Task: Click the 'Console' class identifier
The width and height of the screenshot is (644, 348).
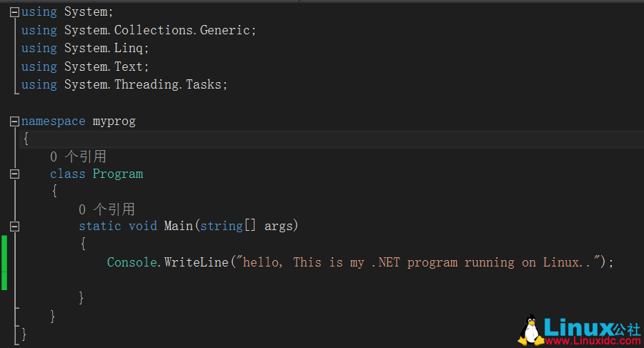Action: click(x=132, y=262)
